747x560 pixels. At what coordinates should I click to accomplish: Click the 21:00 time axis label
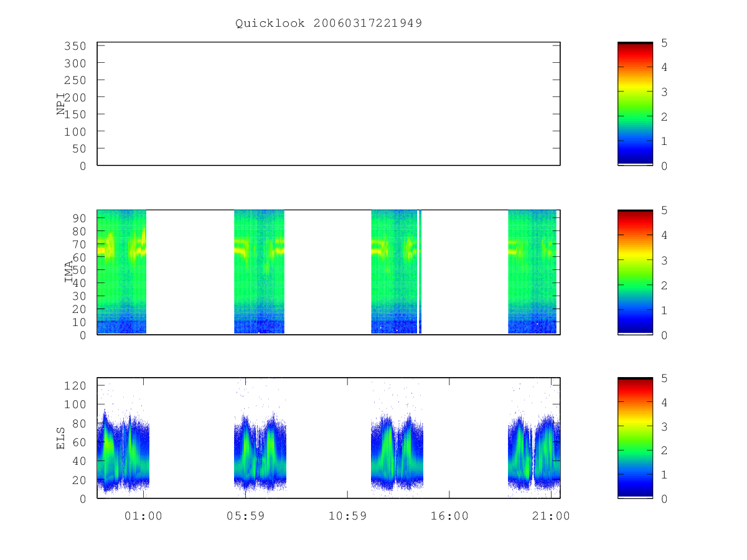tap(552, 516)
